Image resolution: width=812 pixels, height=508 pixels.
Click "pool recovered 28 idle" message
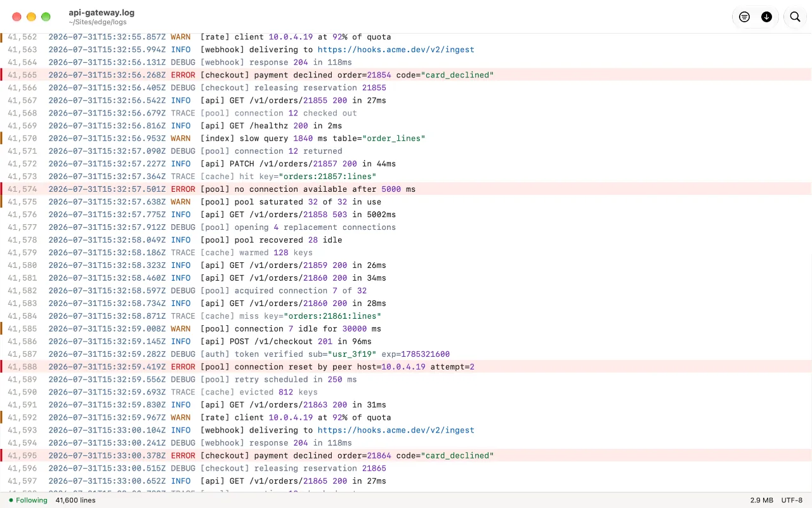point(288,240)
